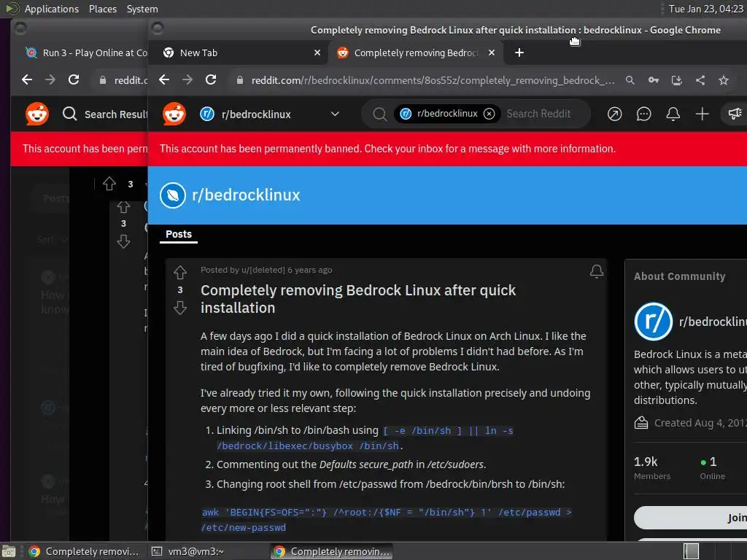Bookmark this page with the star icon
Viewport: 747px width, 560px height.
tap(723, 80)
